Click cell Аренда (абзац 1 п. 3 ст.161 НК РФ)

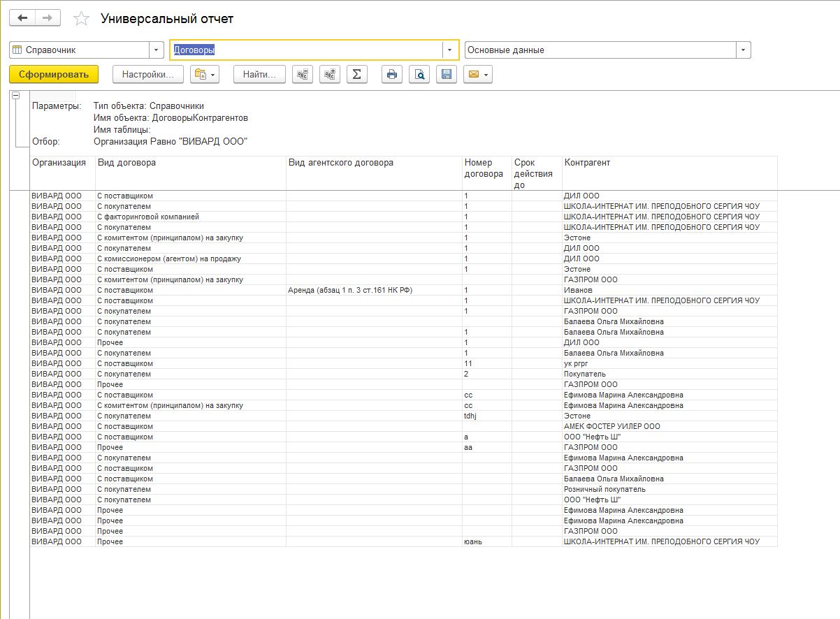pos(374,290)
